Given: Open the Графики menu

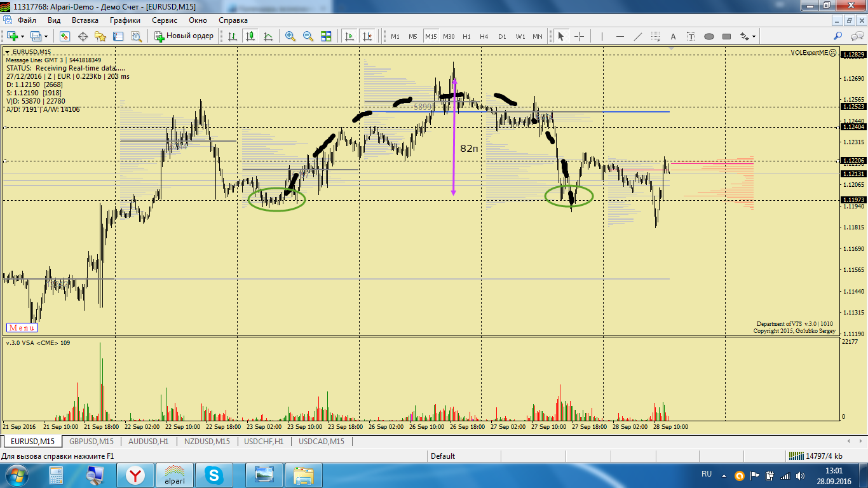Looking at the screenshot, I should (x=125, y=20).
